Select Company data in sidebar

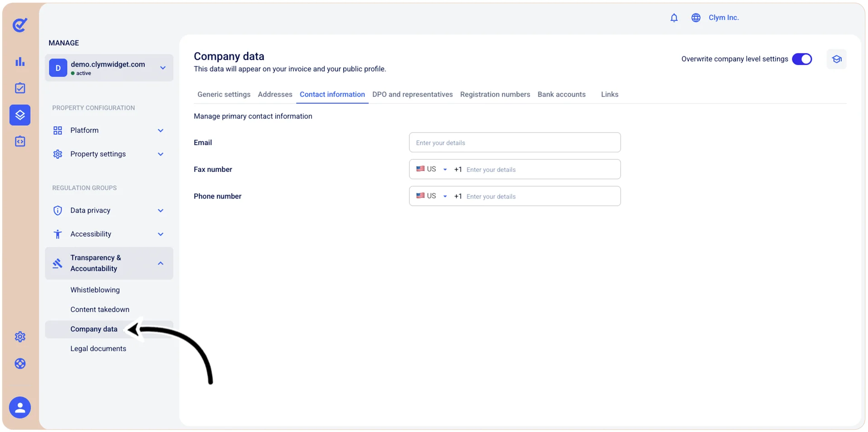click(x=109, y=329)
